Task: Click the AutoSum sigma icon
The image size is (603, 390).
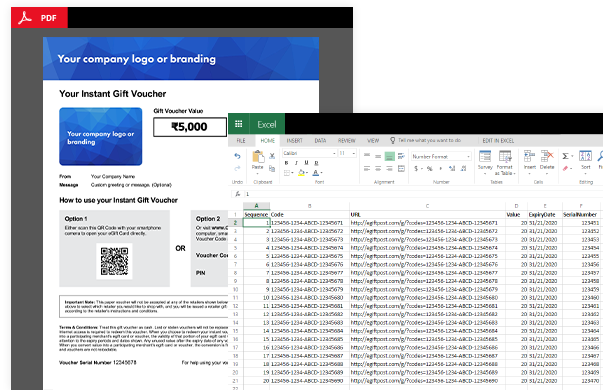Action: [565, 156]
